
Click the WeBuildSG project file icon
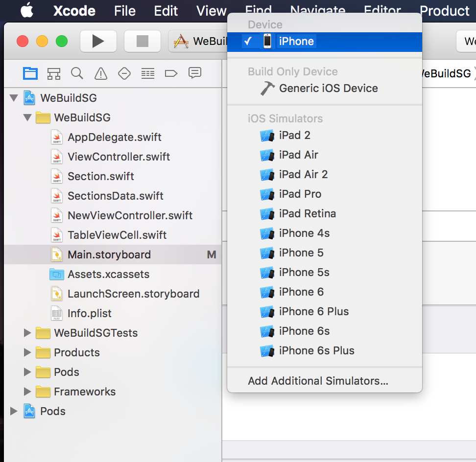29,98
